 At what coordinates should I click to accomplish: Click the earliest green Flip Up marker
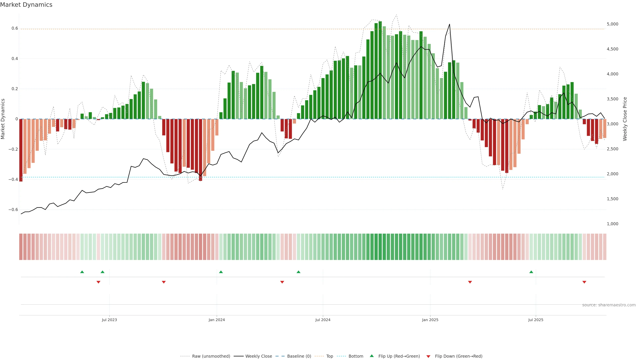[x=82, y=272]
